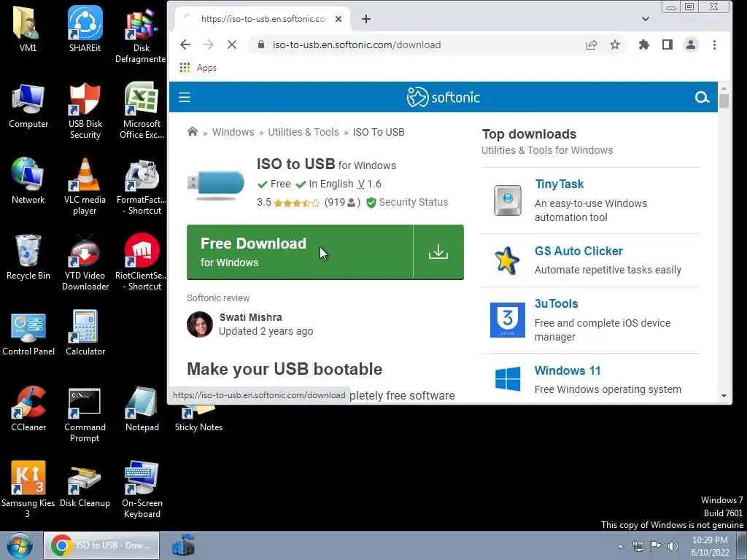Click the network tray icon
This screenshot has width=747, height=560.
click(638, 546)
